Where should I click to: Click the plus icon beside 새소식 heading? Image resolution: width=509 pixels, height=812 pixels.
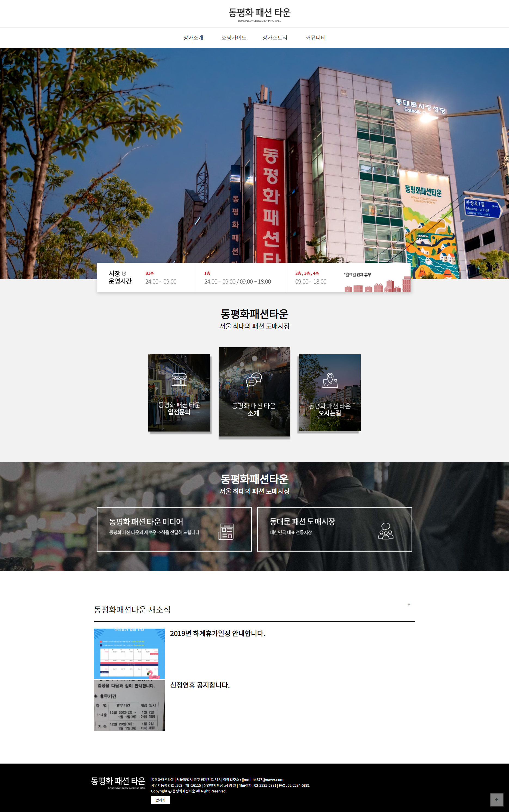coord(409,604)
